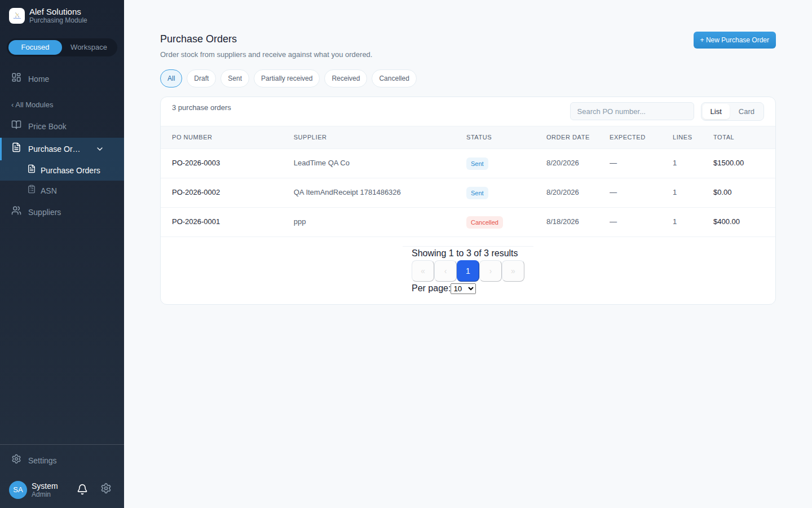Click the last page » button
812x508 pixels.
(513, 271)
